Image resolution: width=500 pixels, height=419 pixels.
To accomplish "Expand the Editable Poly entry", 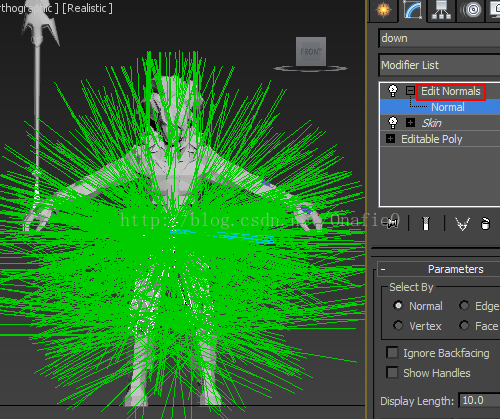I will tap(390, 139).
